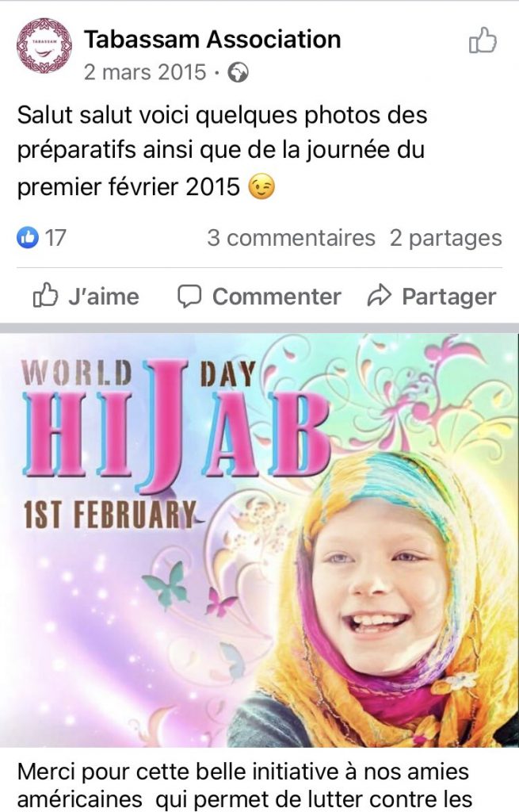Open the World Hijab Day image

tap(259, 540)
